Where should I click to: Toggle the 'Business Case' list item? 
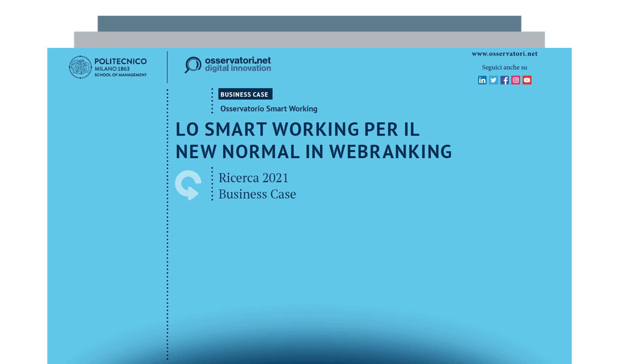257,194
